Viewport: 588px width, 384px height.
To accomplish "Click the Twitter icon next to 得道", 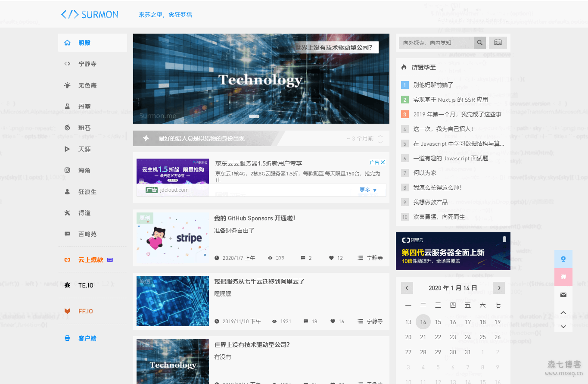I will pyautogui.click(x=67, y=212).
